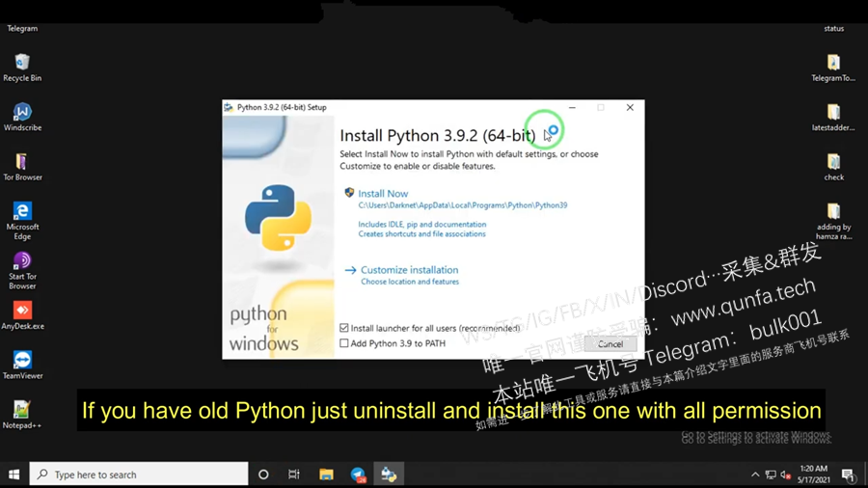Close the Python 3.9.2 Setup window
This screenshot has width=868, height=488.
[630, 107]
